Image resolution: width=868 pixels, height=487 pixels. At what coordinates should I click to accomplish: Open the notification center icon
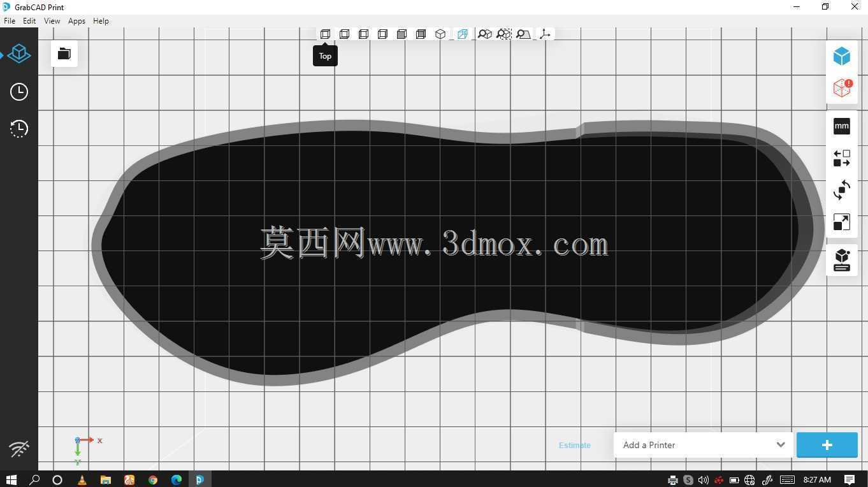850,479
